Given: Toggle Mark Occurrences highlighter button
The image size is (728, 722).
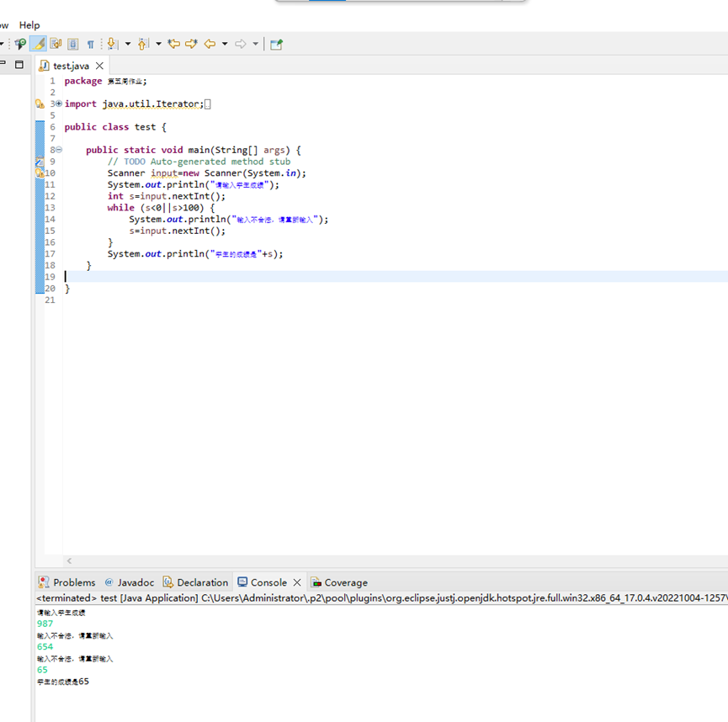Looking at the screenshot, I should pyautogui.click(x=38, y=44).
